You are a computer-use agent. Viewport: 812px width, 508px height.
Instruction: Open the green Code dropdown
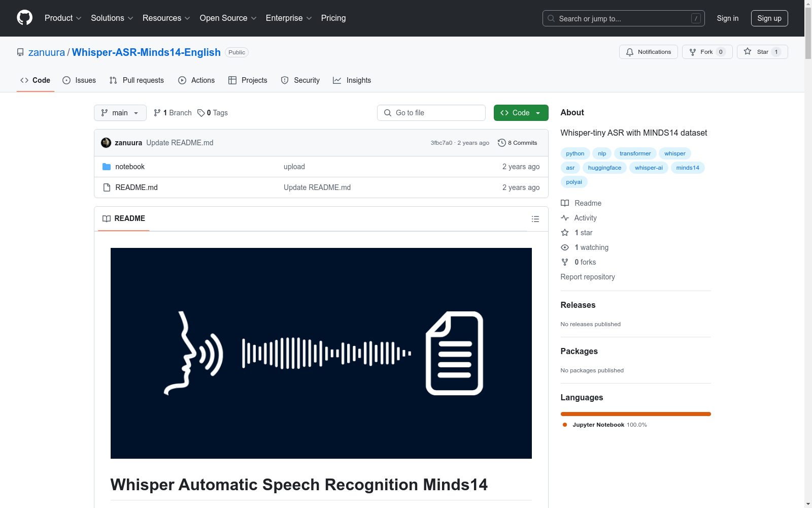(521, 113)
